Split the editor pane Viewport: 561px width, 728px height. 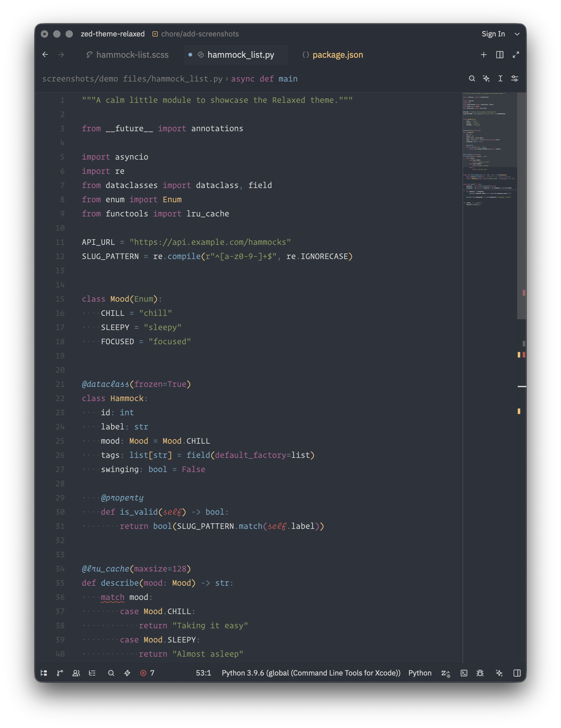tap(500, 55)
